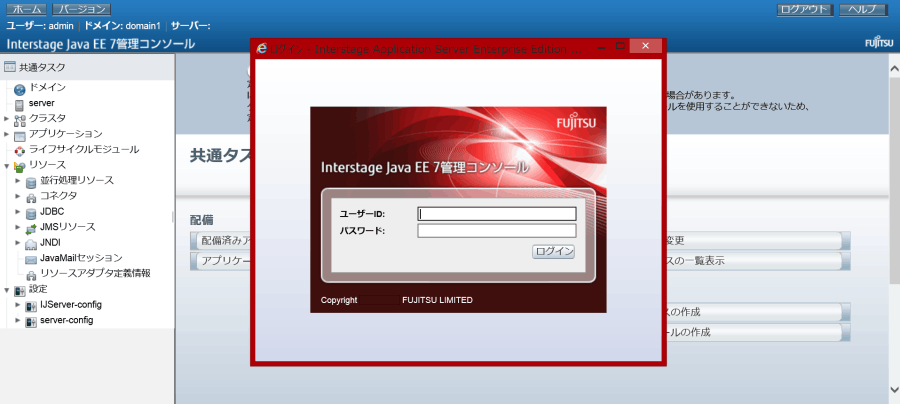
Task: Click the ドメイン globe icon
Action: coord(20,89)
